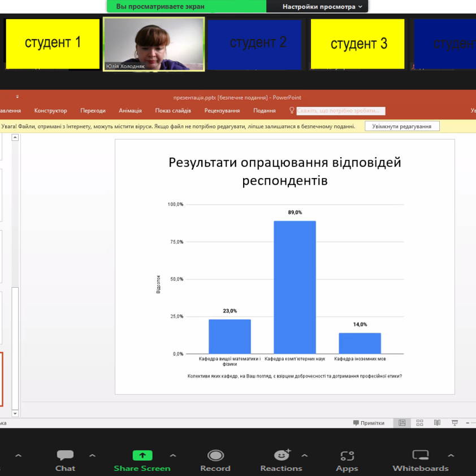Open the Анімація ribbon tab

tap(130, 110)
